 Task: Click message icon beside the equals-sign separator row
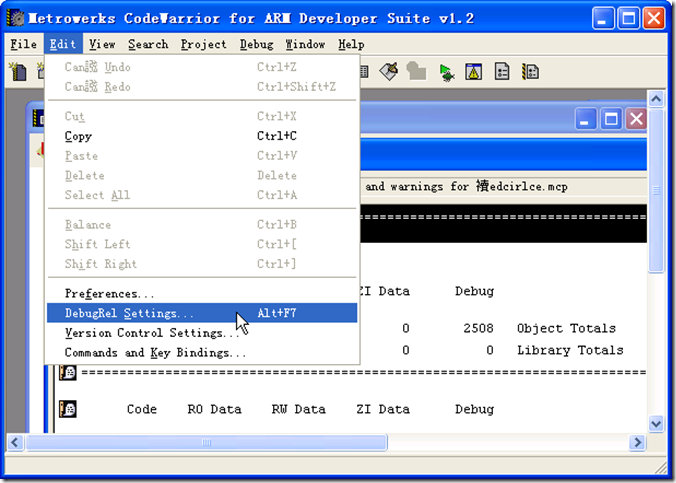point(68,372)
